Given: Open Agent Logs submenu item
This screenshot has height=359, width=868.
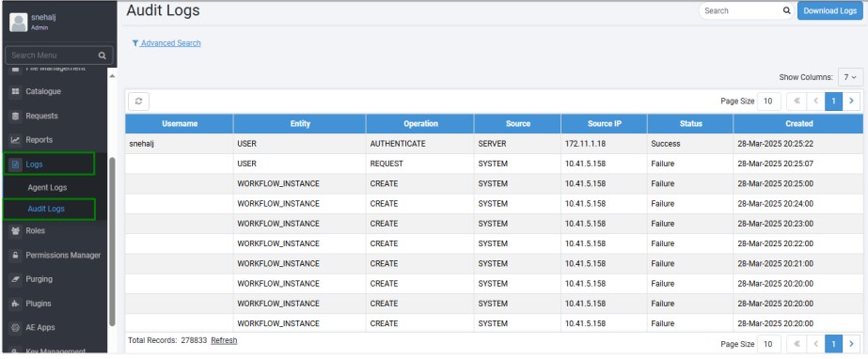Looking at the screenshot, I should (x=47, y=188).
